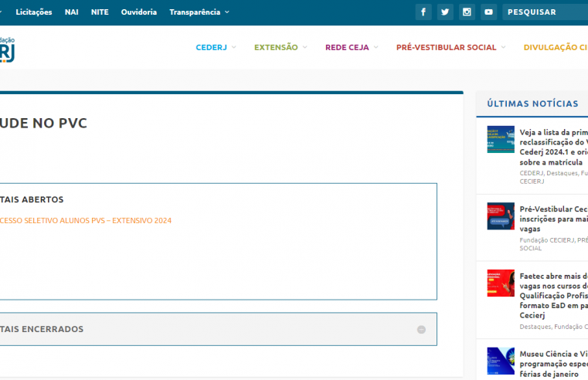588x380 pixels.
Task: Click the Editais Abertos section heading
Action: [x=32, y=199]
